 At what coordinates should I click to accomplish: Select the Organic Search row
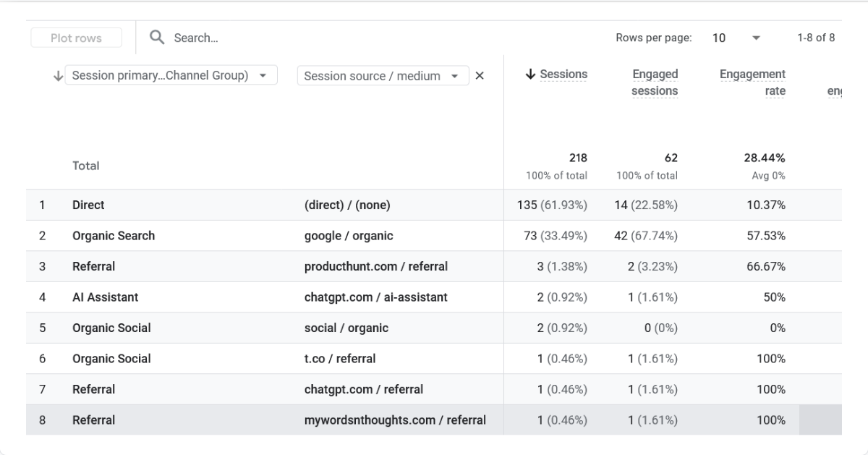434,236
